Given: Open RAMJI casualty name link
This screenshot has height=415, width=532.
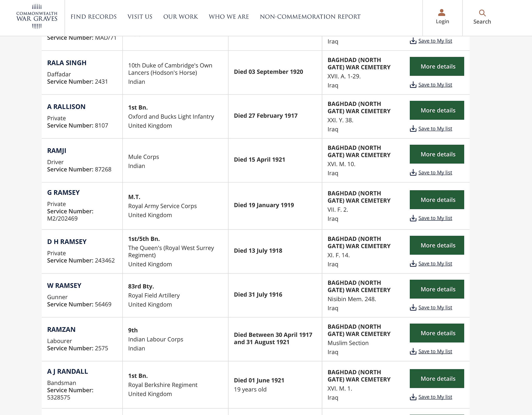Looking at the screenshot, I should click(57, 151).
